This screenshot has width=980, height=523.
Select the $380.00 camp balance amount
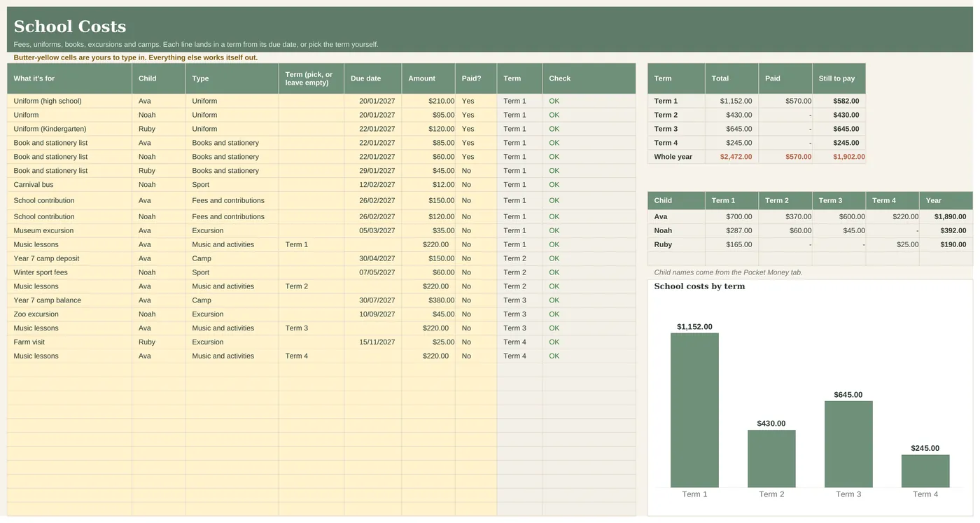coord(428,300)
